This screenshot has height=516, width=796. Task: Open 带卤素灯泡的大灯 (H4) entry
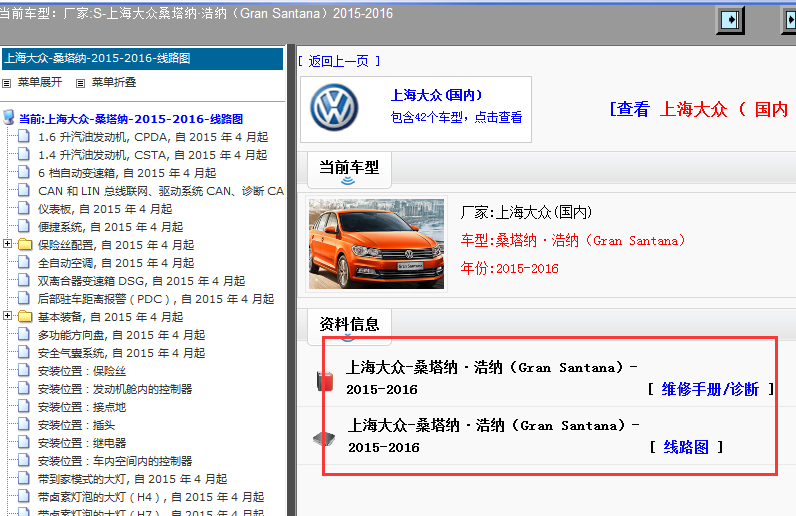(151, 497)
